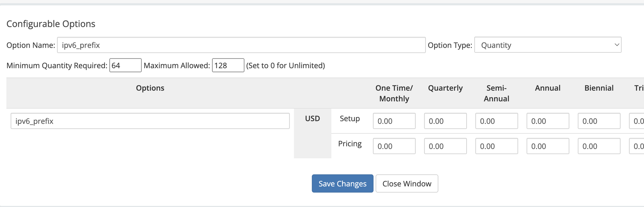
Task: Click the 'Option Name:' label
Action: pos(31,45)
